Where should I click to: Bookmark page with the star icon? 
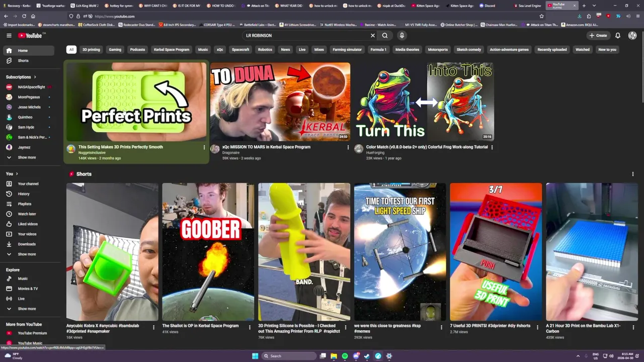pyautogui.click(x=541, y=16)
